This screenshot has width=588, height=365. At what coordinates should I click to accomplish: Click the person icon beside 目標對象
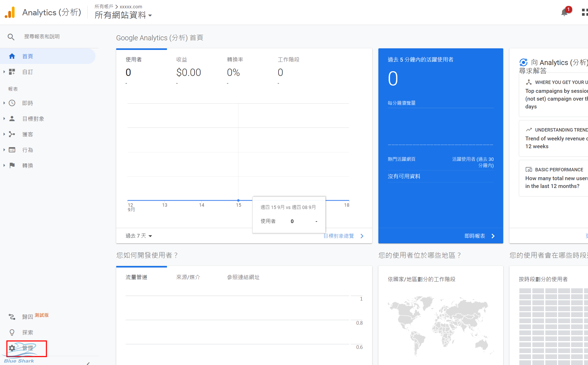pyautogui.click(x=12, y=119)
